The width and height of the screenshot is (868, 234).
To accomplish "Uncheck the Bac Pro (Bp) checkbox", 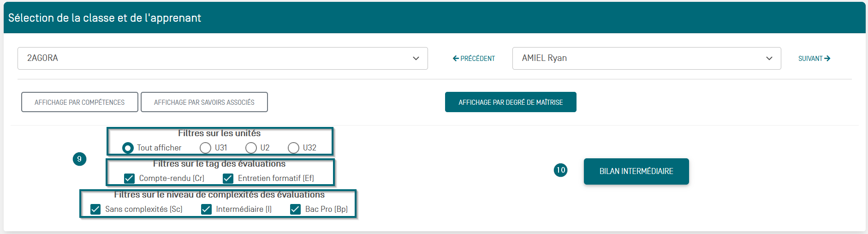I will 295,209.
